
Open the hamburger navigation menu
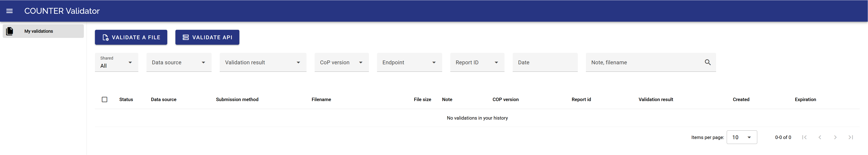pyautogui.click(x=9, y=11)
